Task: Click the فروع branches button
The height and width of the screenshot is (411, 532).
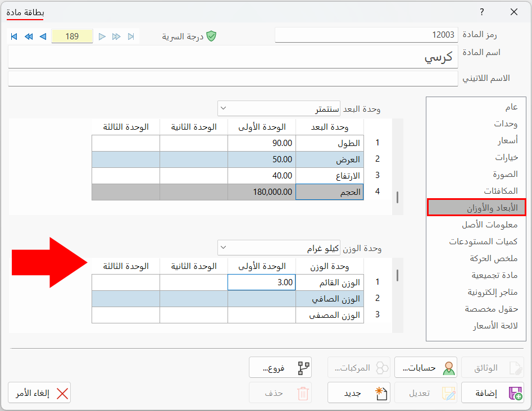Action: (280, 368)
